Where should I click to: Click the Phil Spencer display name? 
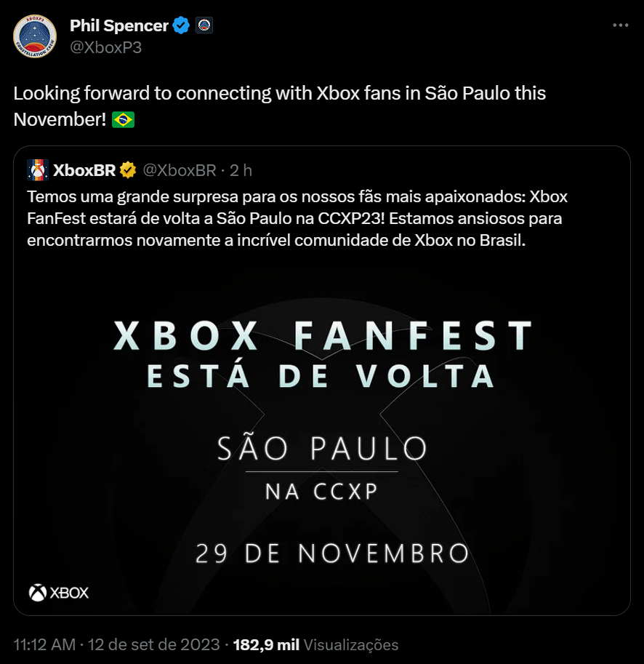119,26
